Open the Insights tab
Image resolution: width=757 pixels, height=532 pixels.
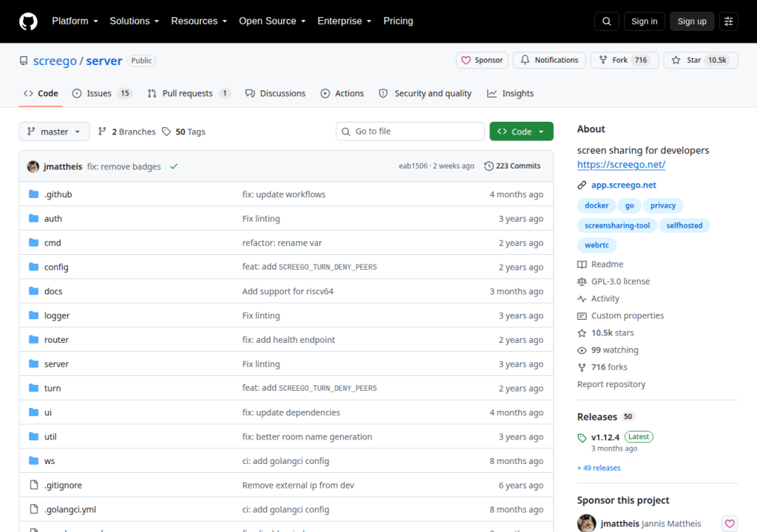pos(510,93)
